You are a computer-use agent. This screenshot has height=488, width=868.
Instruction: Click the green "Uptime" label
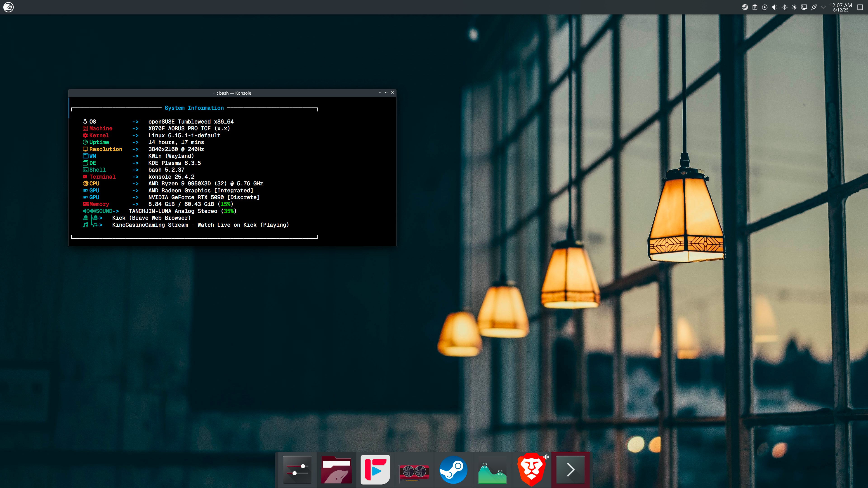[x=99, y=142]
